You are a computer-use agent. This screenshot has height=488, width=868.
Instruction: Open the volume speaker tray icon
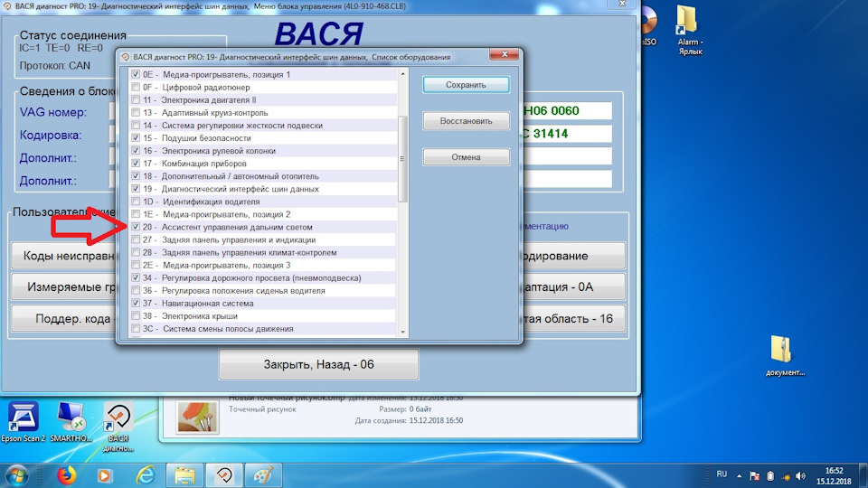pos(800,476)
